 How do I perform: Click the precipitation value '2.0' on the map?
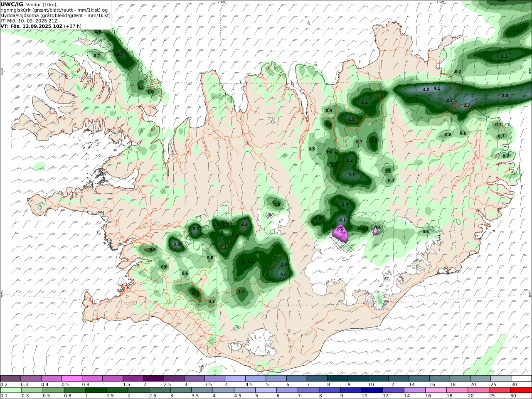click(318, 219)
